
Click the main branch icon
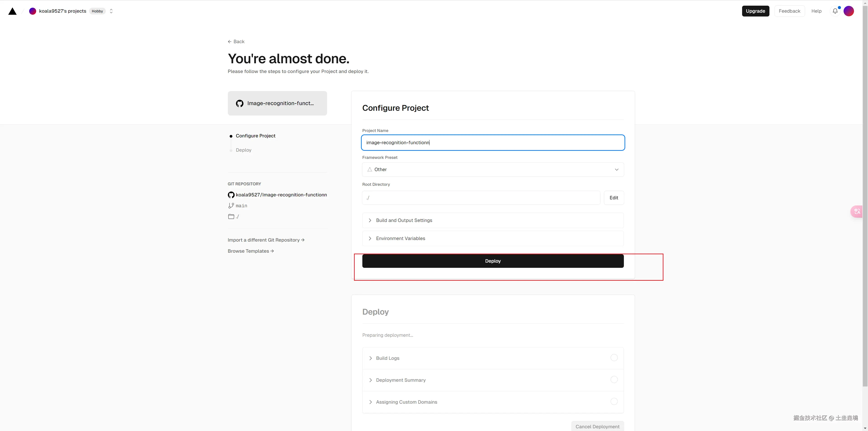pos(231,206)
